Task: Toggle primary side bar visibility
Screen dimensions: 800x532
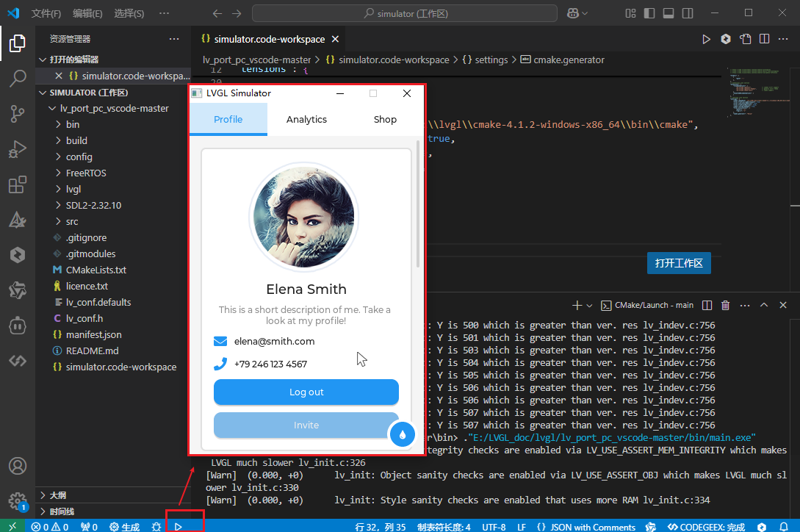Action: click(649, 13)
